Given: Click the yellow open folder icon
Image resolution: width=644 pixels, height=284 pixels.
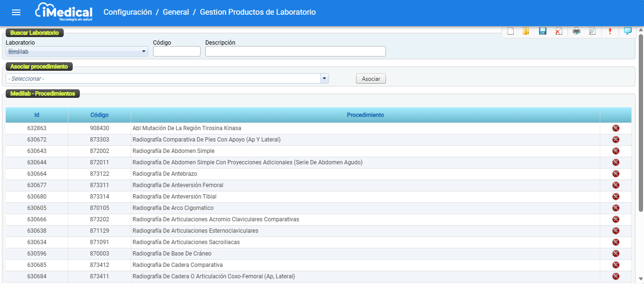Looking at the screenshot, I should [526, 31].
